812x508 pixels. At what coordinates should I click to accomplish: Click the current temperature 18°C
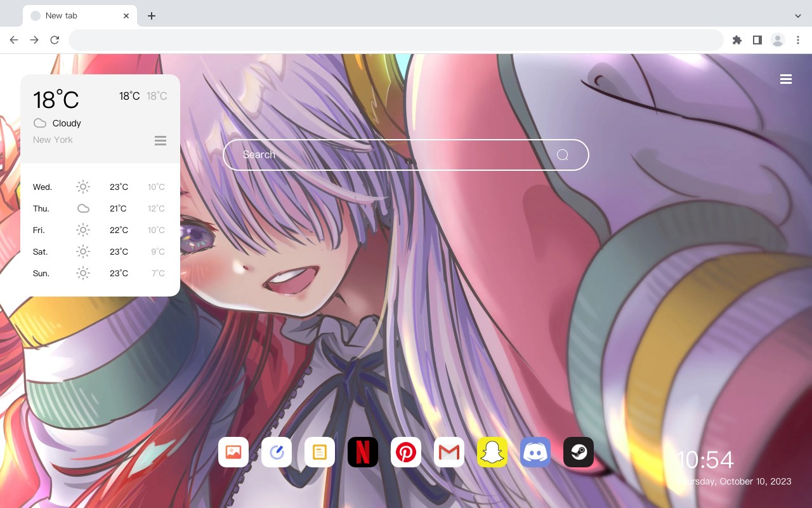(x=56, y=100)
